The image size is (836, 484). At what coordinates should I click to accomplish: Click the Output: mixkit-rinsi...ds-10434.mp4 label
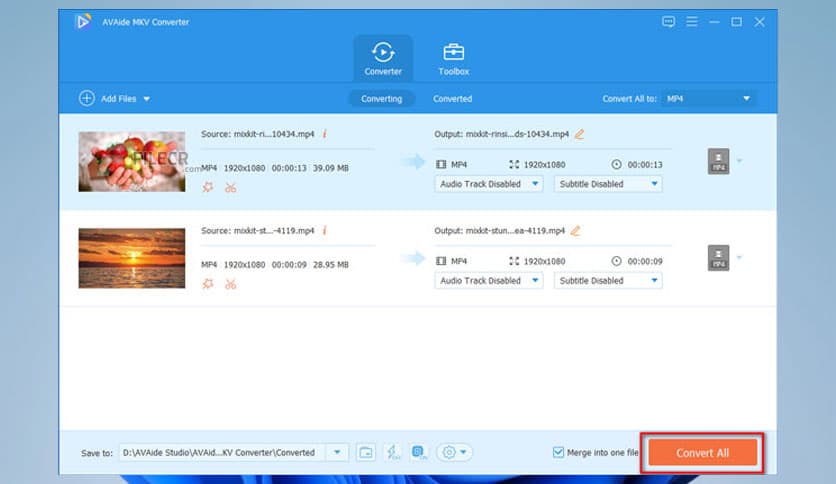coord(501,134)
